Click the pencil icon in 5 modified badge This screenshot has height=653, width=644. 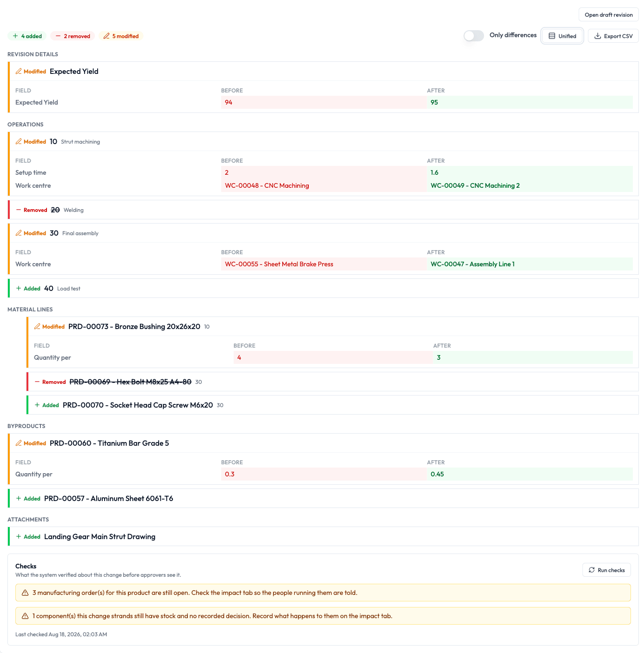(106, 36)
